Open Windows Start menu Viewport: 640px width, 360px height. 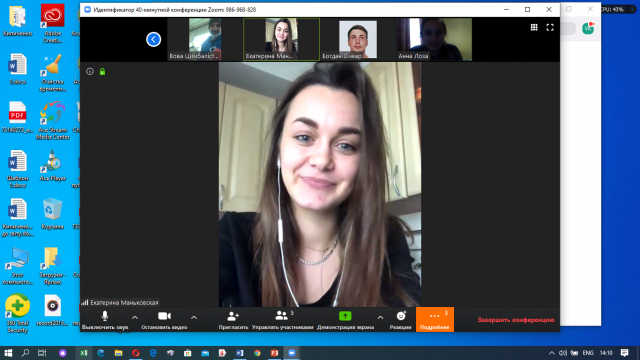pyautogui.click(x=8, y=353)
